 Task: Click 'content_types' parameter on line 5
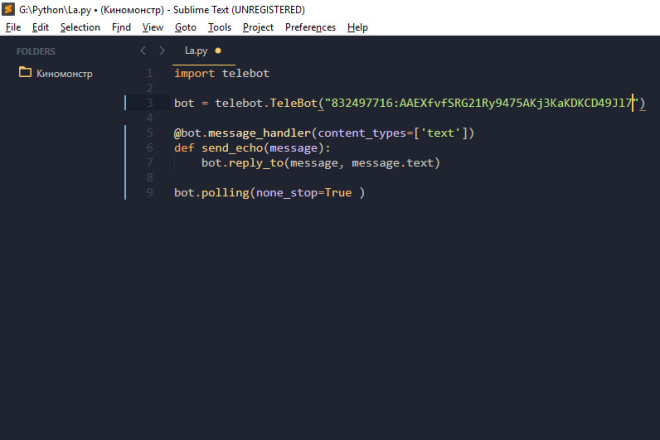(x=362, y=133)
